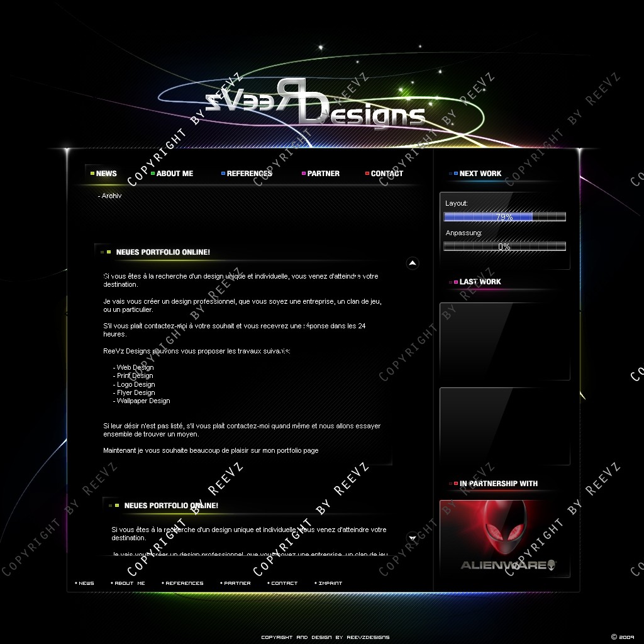The image size is (644, 644).
Task: Open the second Last Work preview thumbnail
Action: click(x=504, y=426)
